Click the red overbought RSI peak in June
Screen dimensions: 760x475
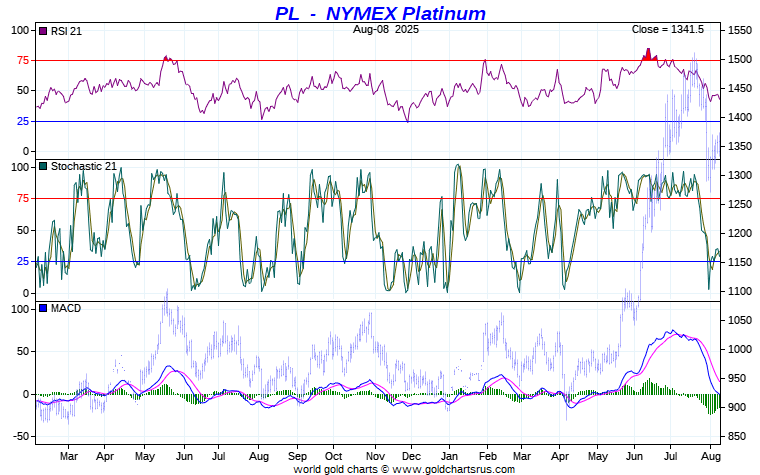click(649, 55)
